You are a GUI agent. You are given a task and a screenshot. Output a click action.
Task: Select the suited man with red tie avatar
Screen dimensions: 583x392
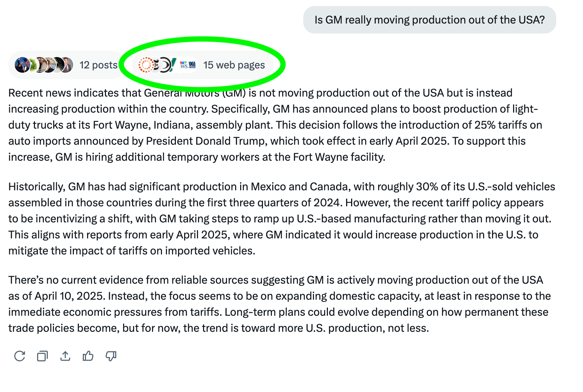tap(67, 65)
